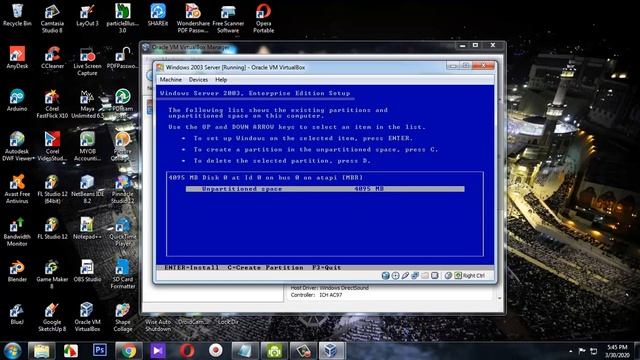640x360 pixels.
Task: Select the Oracle VM VirtualBox desktop icon
Action: (87, 317)
